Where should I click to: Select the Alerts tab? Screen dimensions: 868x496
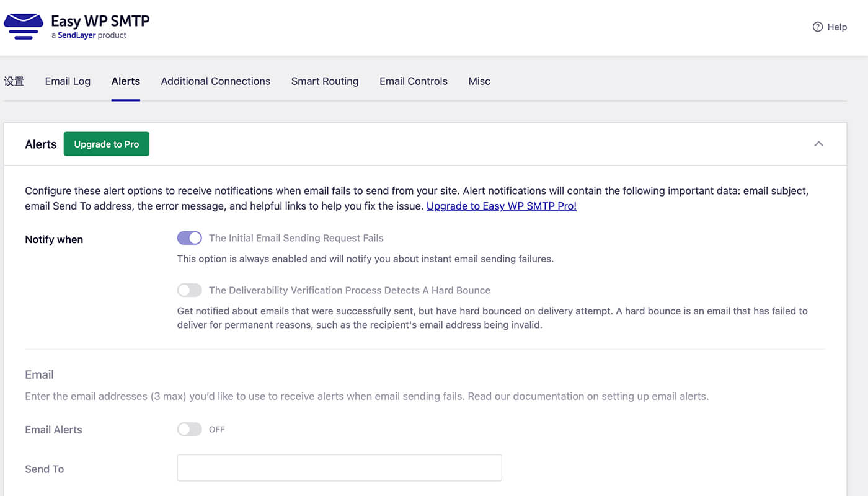(126, 81)
